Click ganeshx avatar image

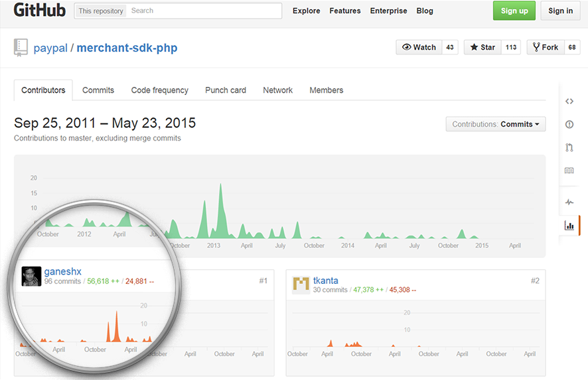click(x=31, y=276)
